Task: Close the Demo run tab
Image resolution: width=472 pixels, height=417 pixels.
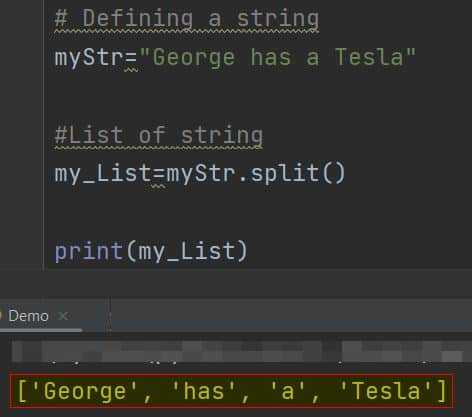Action: (x=63, y=316)
